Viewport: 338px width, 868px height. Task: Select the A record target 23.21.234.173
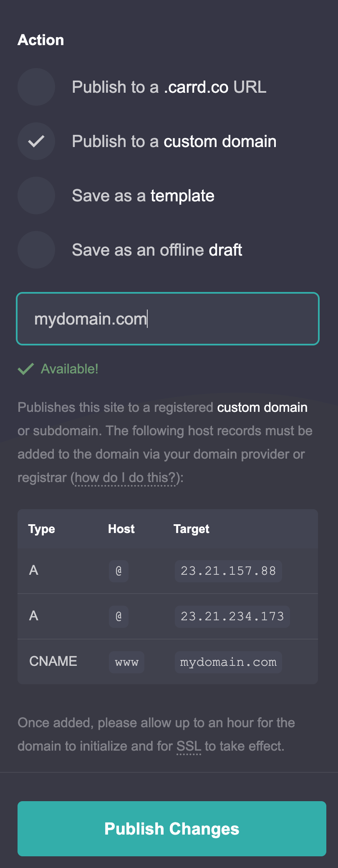[x=232, y=617]
